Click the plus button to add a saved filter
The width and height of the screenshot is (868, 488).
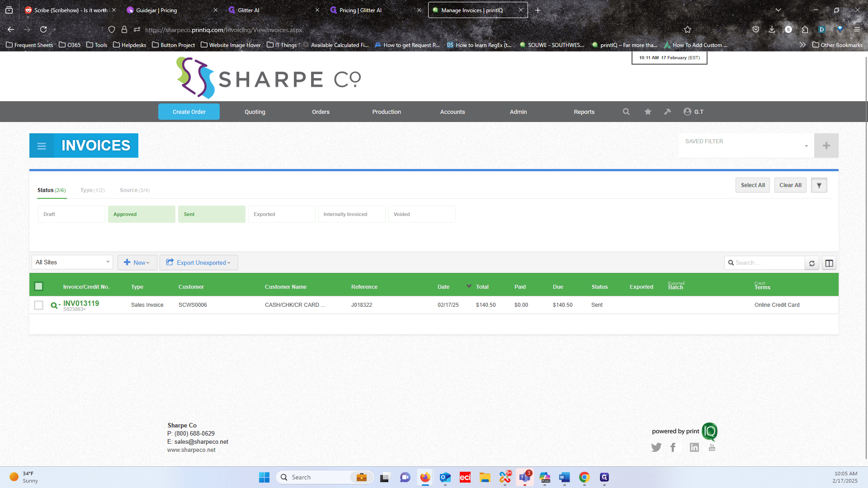pyautogui.click(x=826, y=145)
